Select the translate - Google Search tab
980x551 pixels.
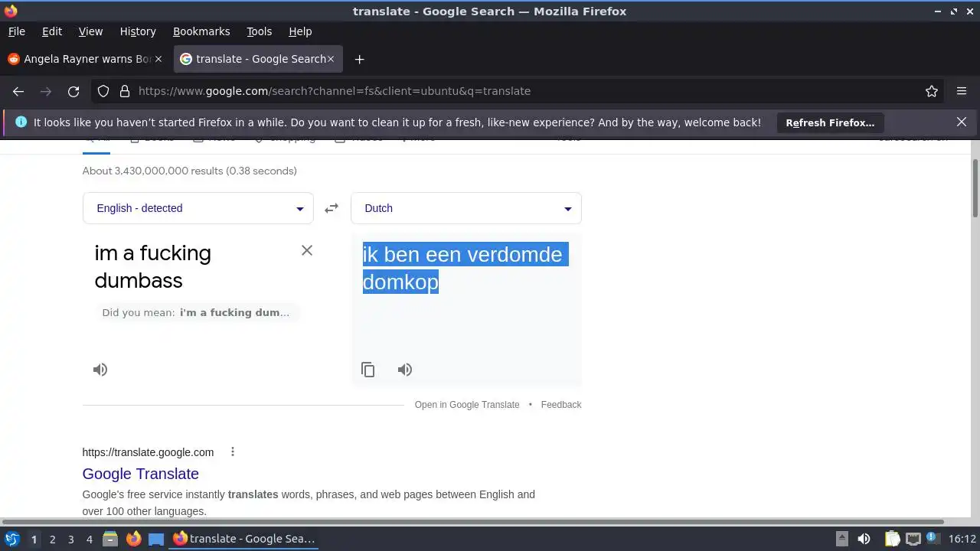pyautogui.click(x=259, y=59)
